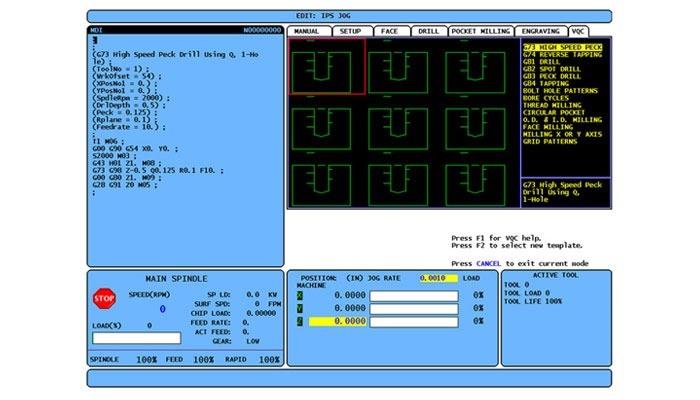Choose the center template in the grid
Screen dimensions: 700x400
click(x=398, y=129)
